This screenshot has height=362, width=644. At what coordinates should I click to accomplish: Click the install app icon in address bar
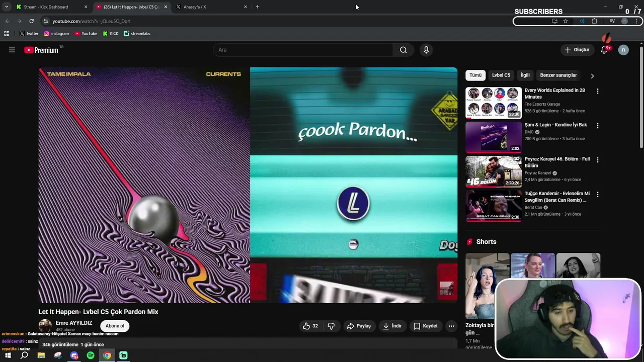pos(554,21)
